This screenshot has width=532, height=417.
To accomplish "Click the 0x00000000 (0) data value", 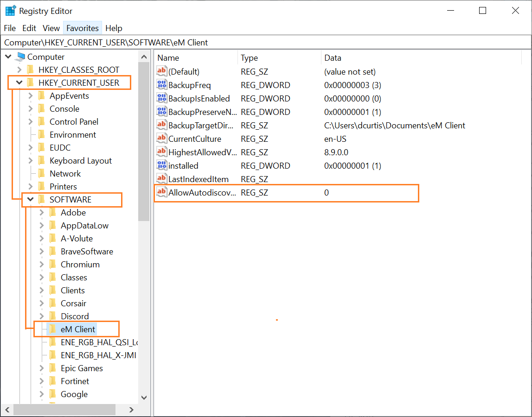I will coord(353,99).
